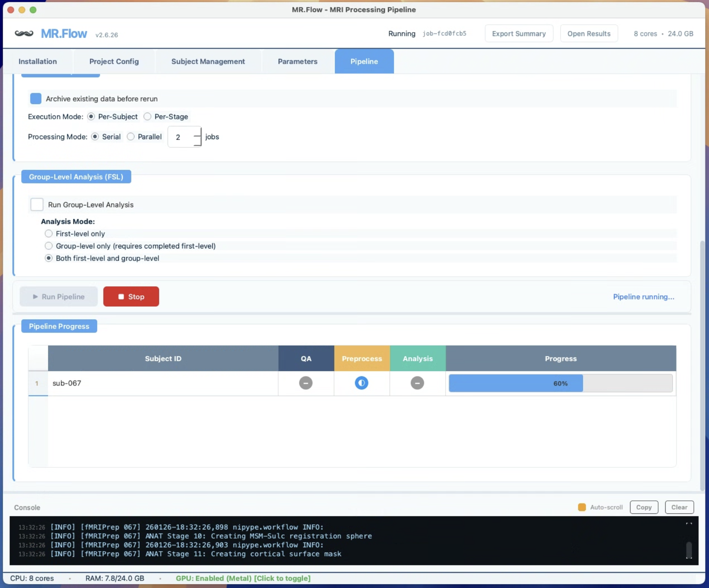Select Parallel processing mode

click(x=131, y=137)
